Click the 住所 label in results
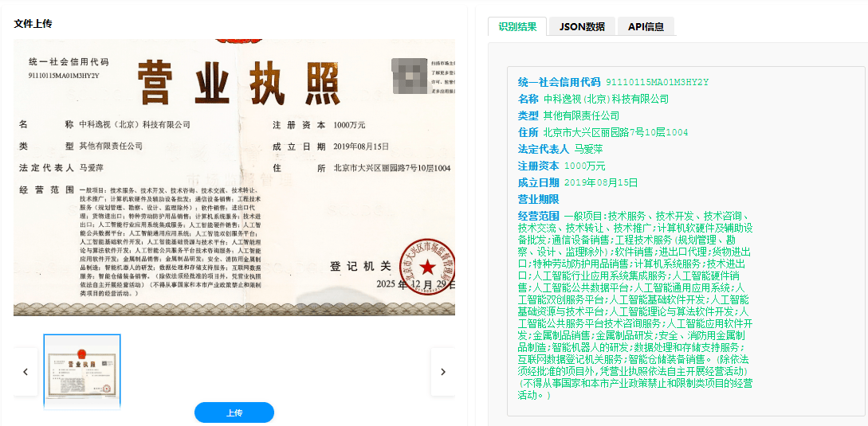The image size is (868, 426). 528,132
